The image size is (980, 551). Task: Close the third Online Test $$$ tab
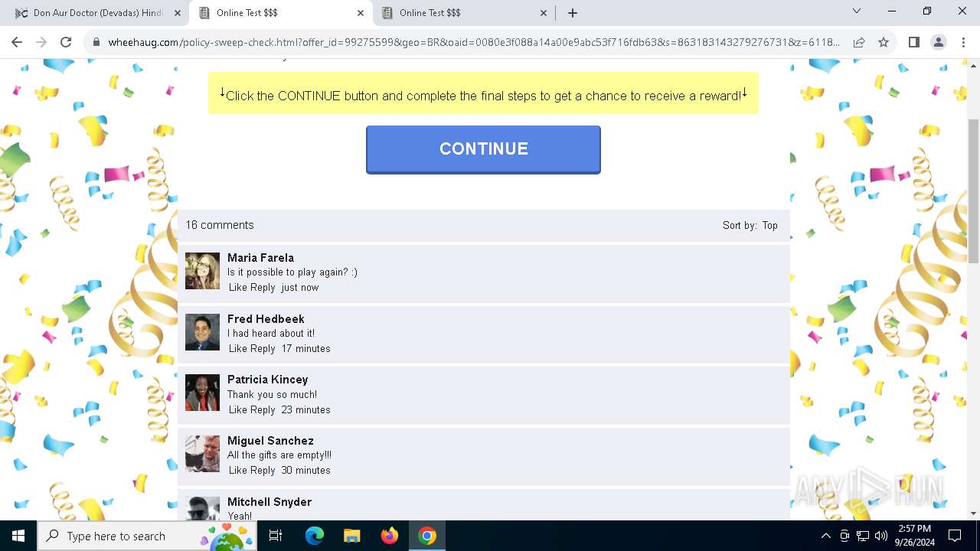544,13
